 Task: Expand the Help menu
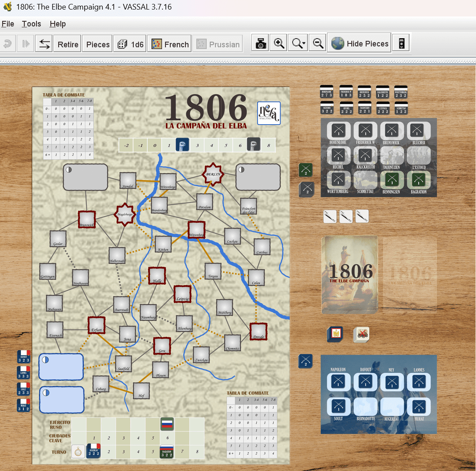coord(58,24)
